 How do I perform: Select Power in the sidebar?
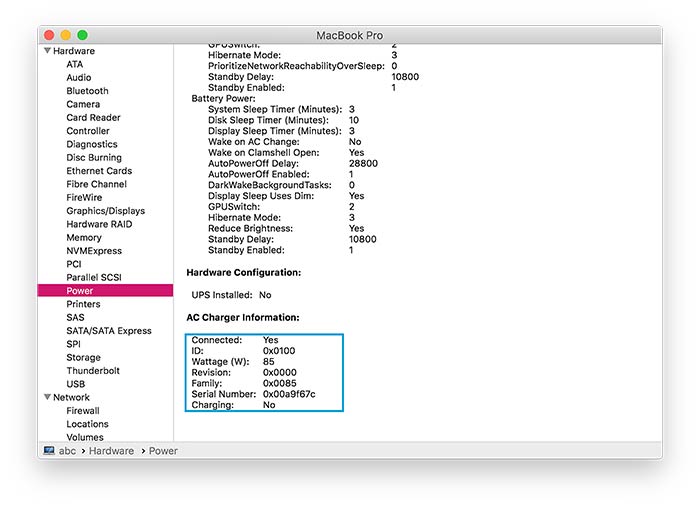tap(80, 291)
